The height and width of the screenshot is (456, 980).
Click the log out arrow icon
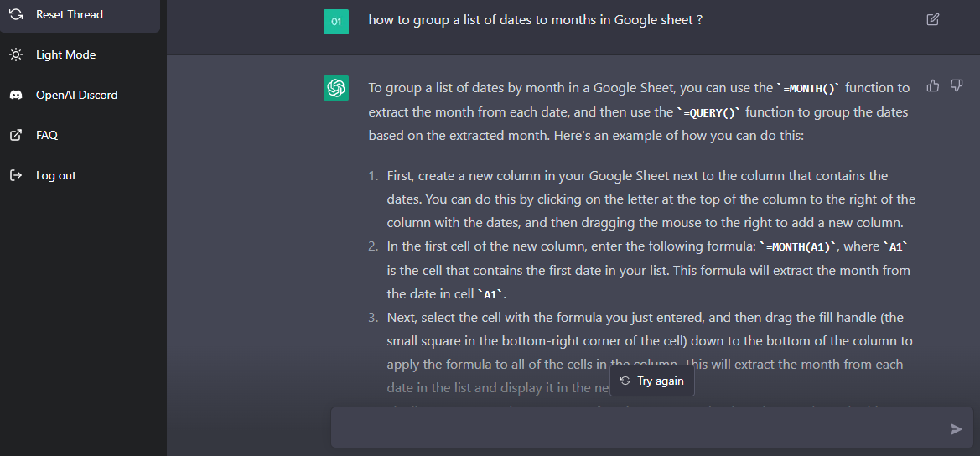[15, 175]
